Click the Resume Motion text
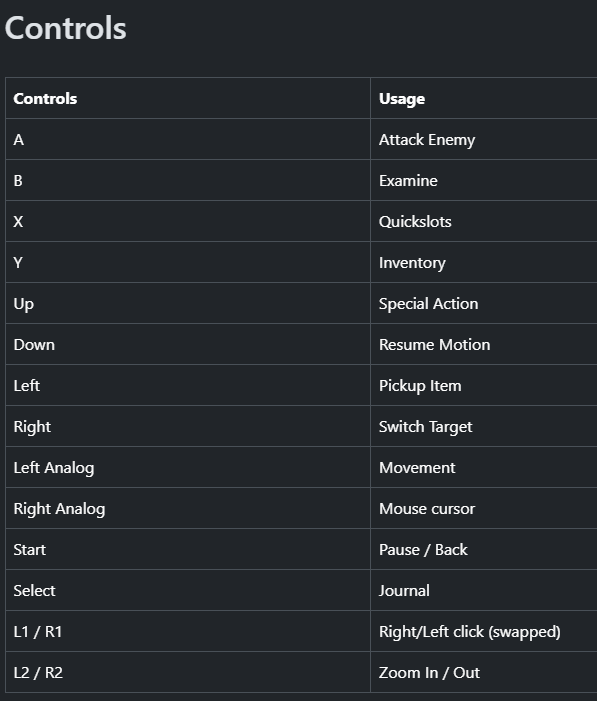 (x=434, y=345)
